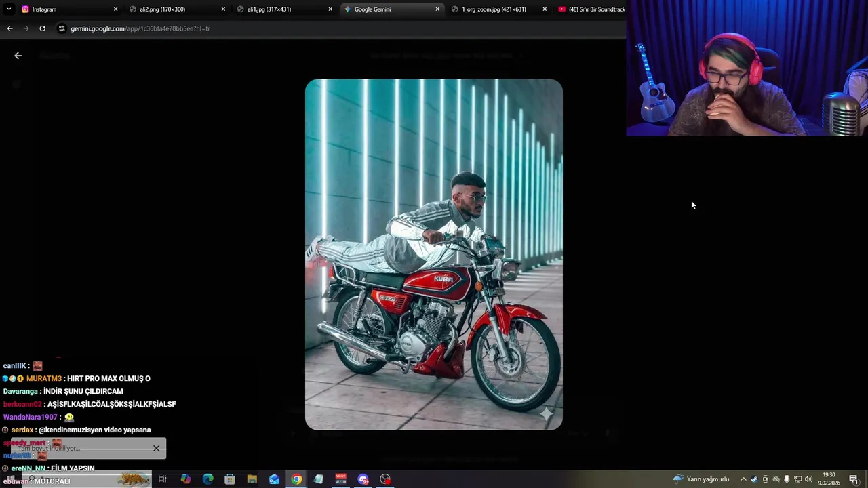Image resolution: width=868 pixels, height=488 pixels.
Task: Close the 1_org_zoom.jpg tab
Action: pyautogui.click(x=545, y=9)
